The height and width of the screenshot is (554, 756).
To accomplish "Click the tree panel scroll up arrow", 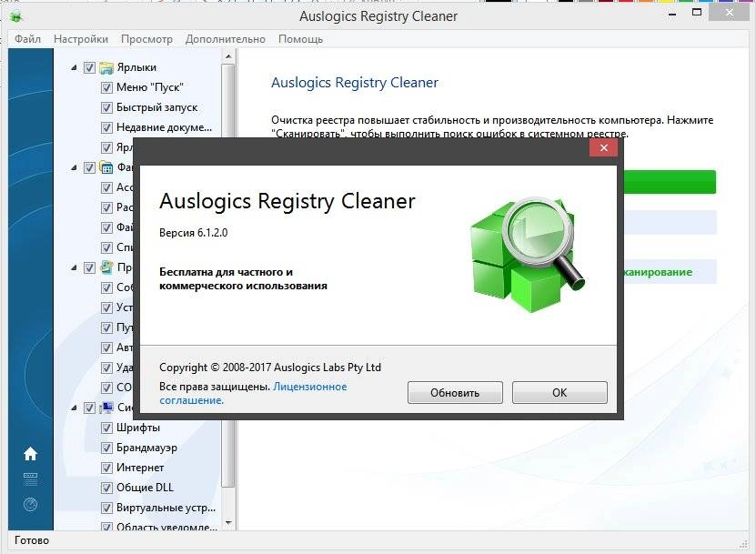I will (228, 57).
